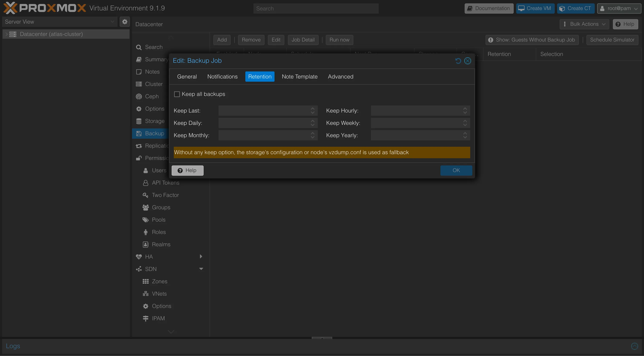The image size is (644, 356).
Task: Open the Server View settings gear
Action: tap(125, 22)
